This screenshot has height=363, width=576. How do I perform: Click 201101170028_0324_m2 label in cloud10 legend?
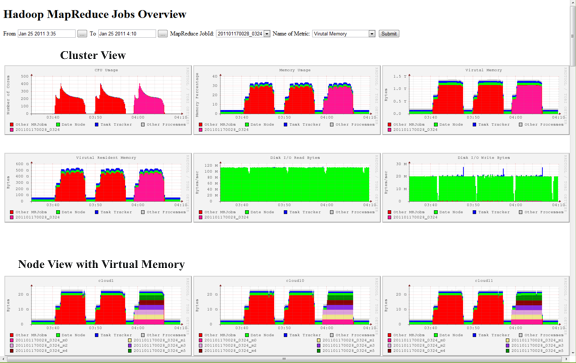pos(230,346)
